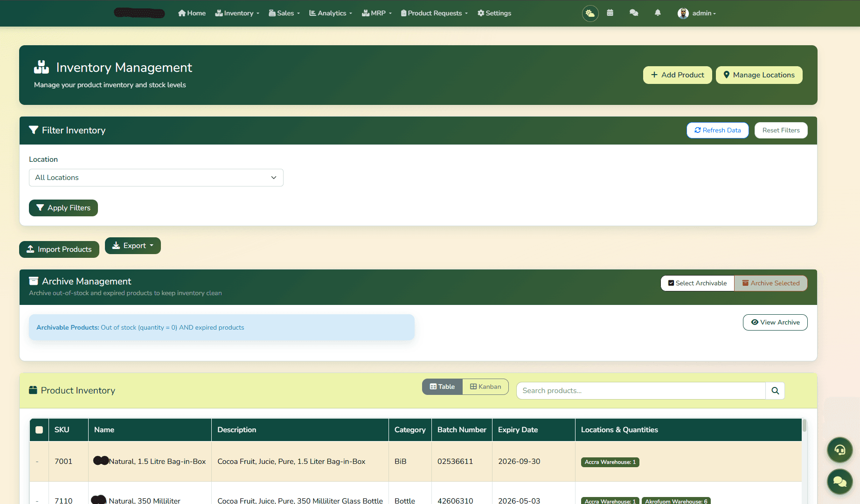Expand the MRP navbar menu
Image resolution: width=860 pixels, height=504 pixels.
377,13
